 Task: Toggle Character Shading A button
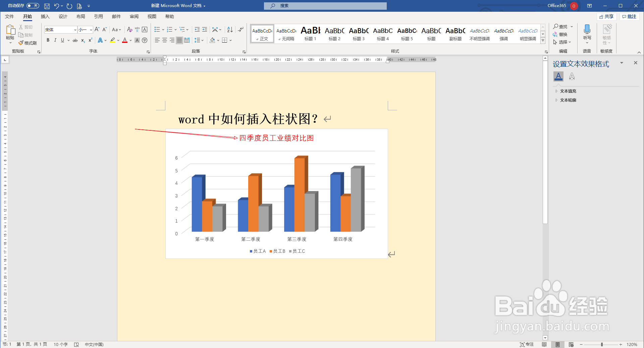pos(137,40)
